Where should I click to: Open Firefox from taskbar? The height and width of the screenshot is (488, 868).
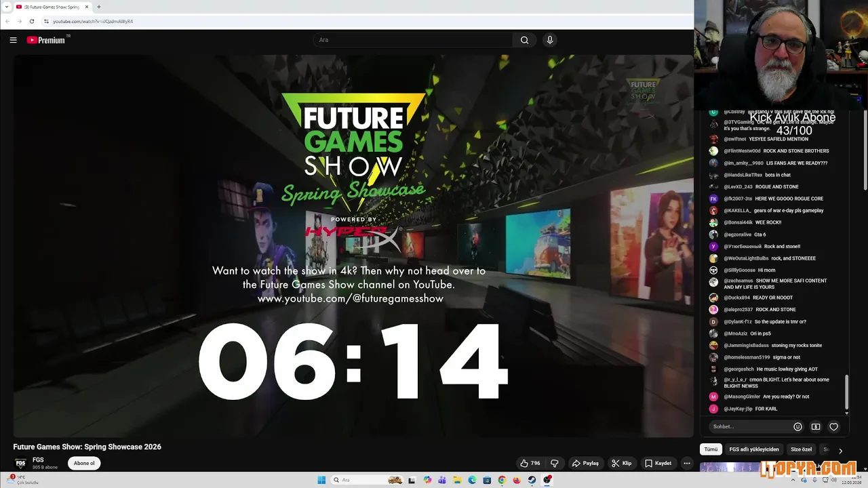[x=517, y=480]
